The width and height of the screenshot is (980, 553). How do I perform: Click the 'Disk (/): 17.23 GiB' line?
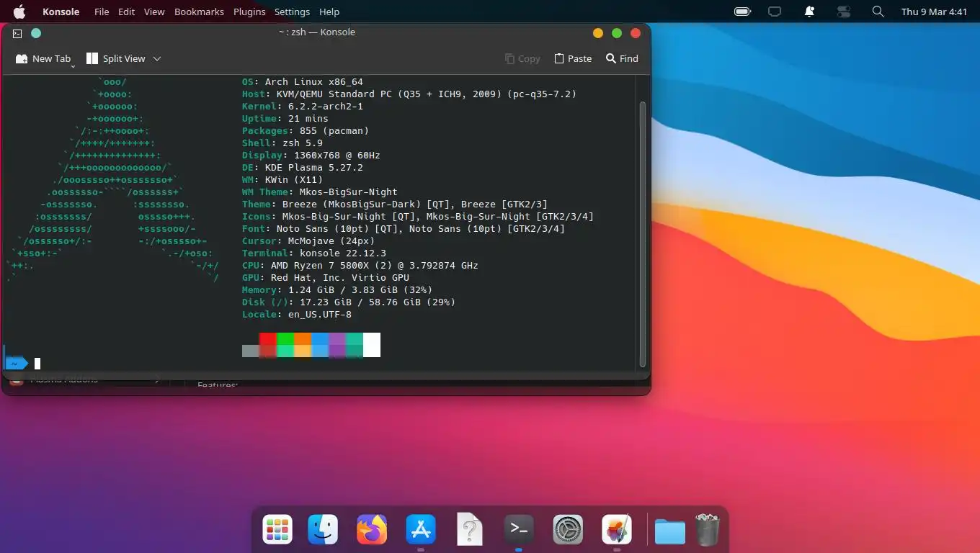click(349, 302)
